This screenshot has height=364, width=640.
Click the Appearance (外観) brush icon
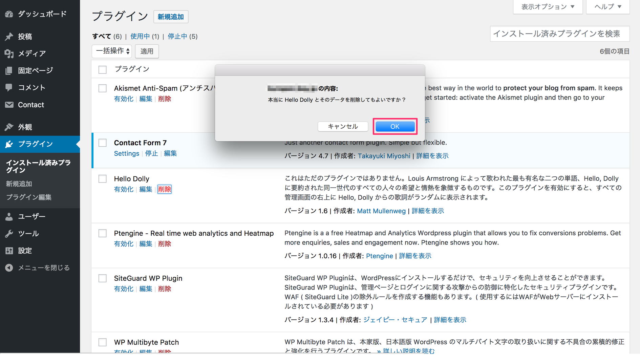click(9, 127)
